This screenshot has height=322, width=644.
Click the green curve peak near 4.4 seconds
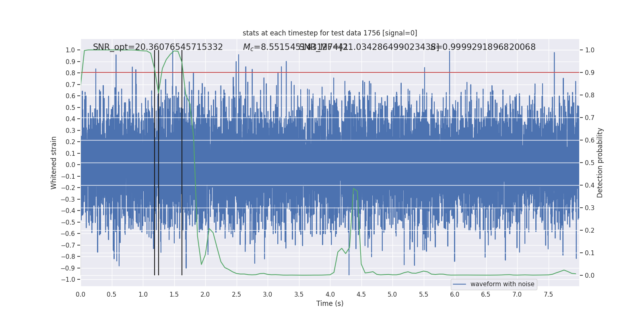coord(354,188)
